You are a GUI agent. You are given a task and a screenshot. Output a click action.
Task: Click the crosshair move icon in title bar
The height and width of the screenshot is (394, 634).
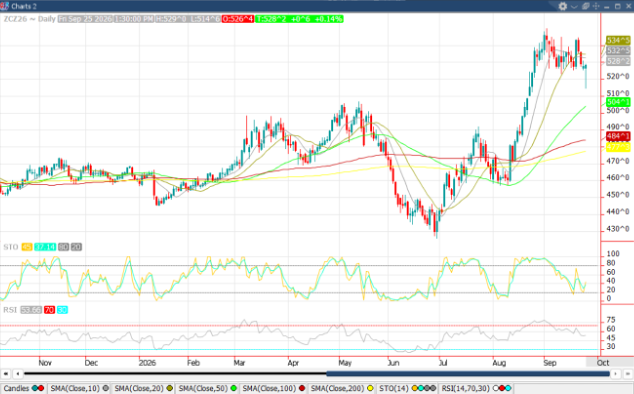[596, 6]
